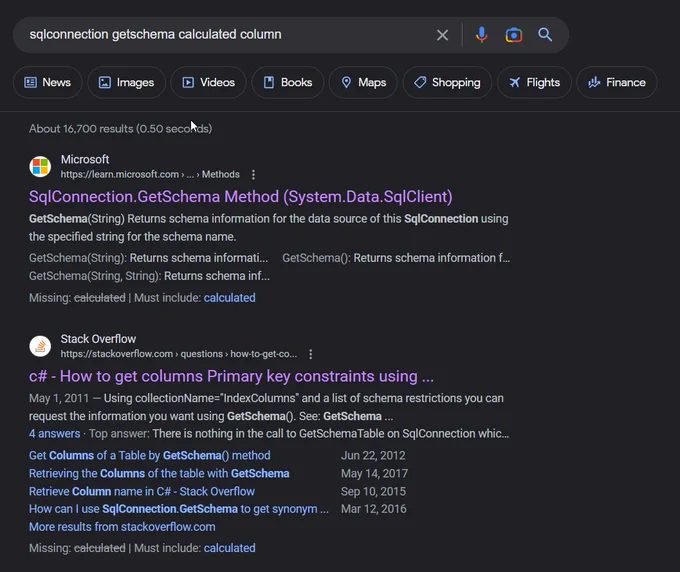Open more options menu for Stack Overflow result

point(311,354)
